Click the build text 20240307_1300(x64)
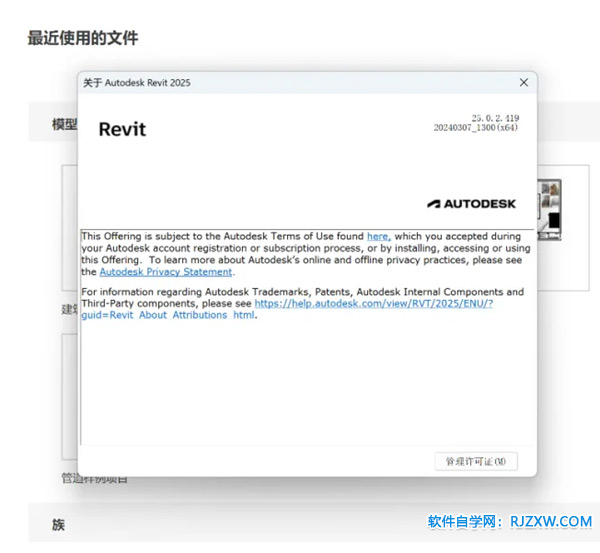Viewport: 600px width, 553px height. 476,127
